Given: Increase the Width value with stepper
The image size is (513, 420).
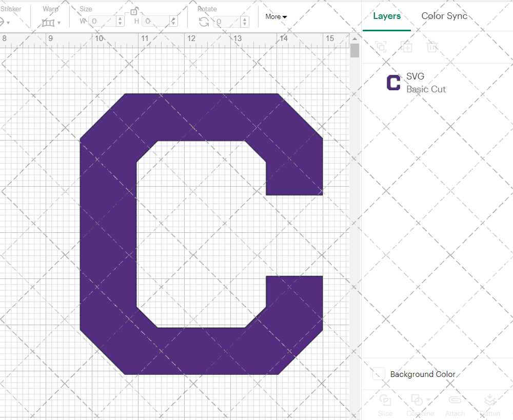Looking at the screenshot, I should (x=120, y=19).
